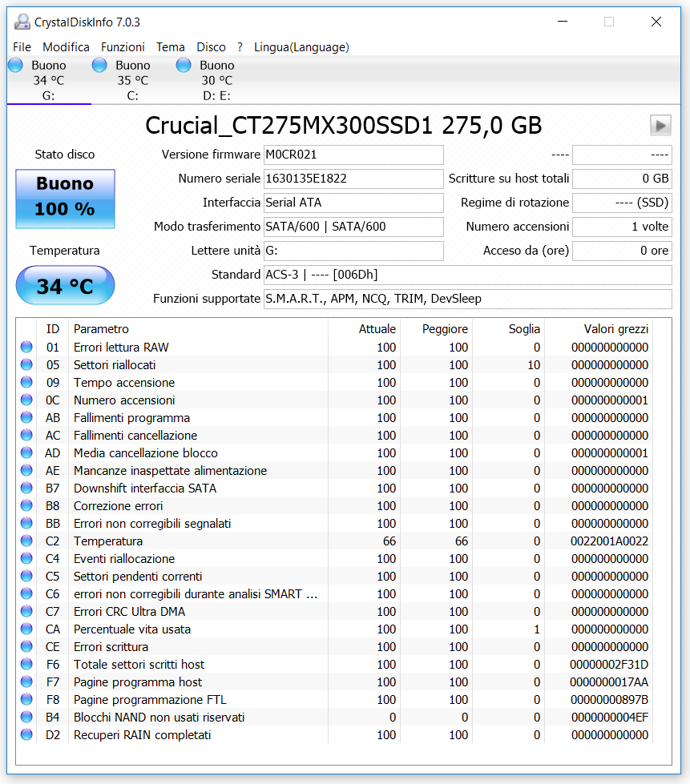The height and width of the screenshot is (784, 690).
Task: Select the C: disk tab at 35 °C
Action: 133,80
